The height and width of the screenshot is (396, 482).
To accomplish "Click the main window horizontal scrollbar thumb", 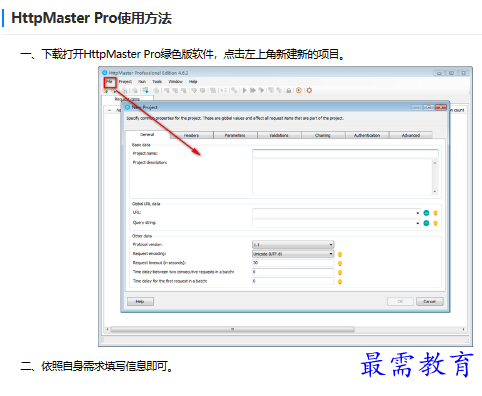I will (233, 329).
